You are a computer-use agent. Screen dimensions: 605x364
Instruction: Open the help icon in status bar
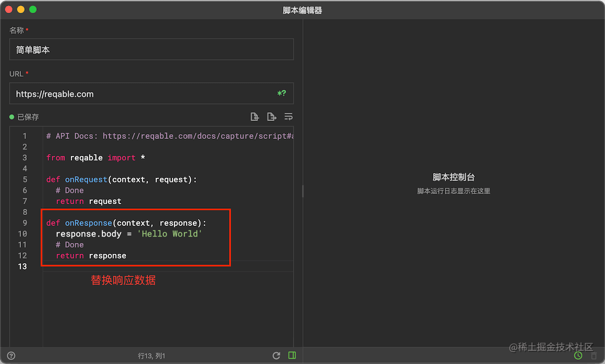[x=12, y=355]
